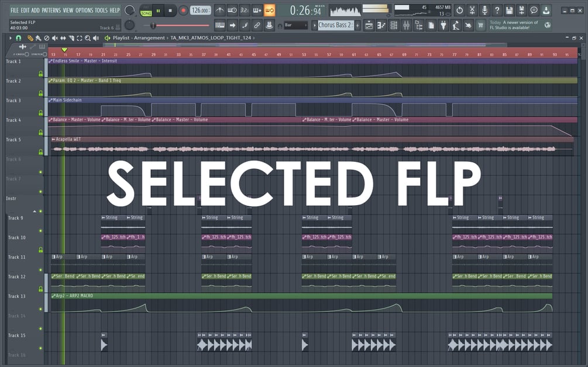
Task: Open the Piano roll from the toolbar
Action: coord(382,25)
